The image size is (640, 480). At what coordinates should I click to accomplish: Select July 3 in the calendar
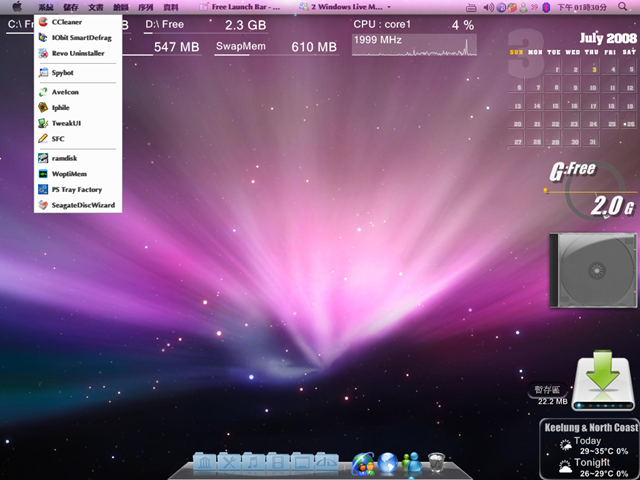point(593,68)
